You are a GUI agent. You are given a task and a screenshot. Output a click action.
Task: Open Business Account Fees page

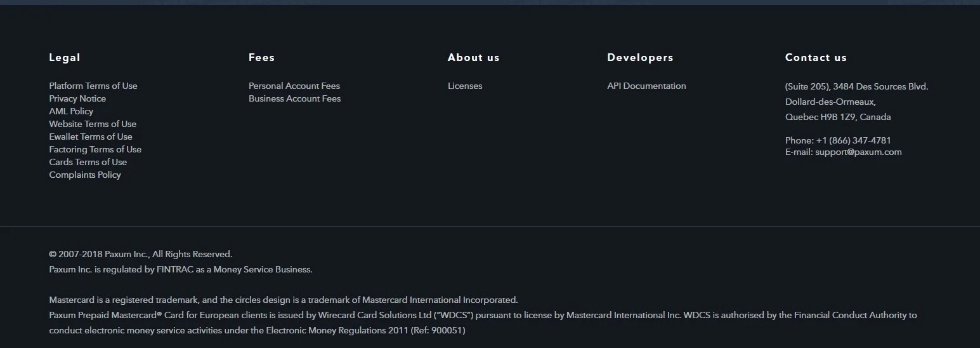[x=294, y=98]
